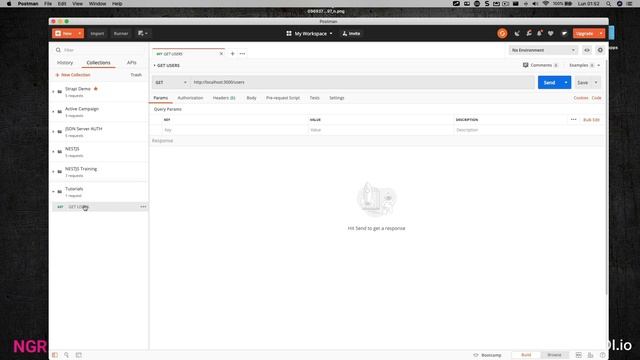The height and width of the screenshot is (360, 640).
Task: Open GET USERS sidebar item ellipsis menu
Action: (x=143, y=207)
